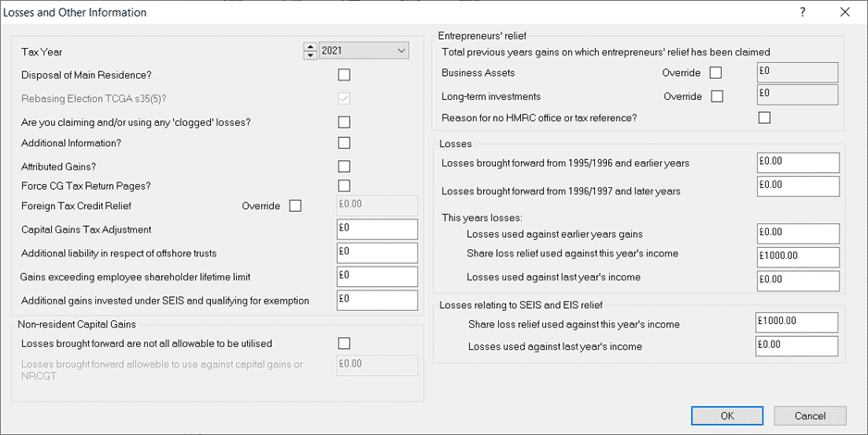Click losses brought forward 1995/1996 field
868x435 pixels.
point(797,163)
